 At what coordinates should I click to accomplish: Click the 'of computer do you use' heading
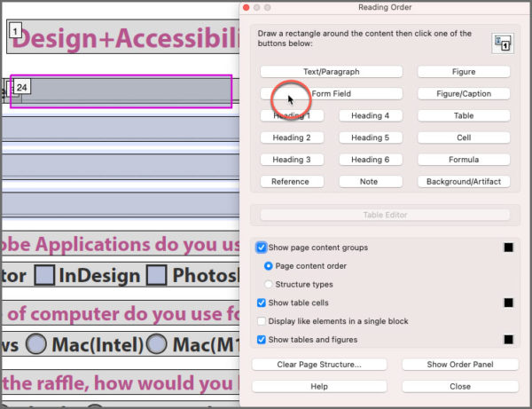123,313
